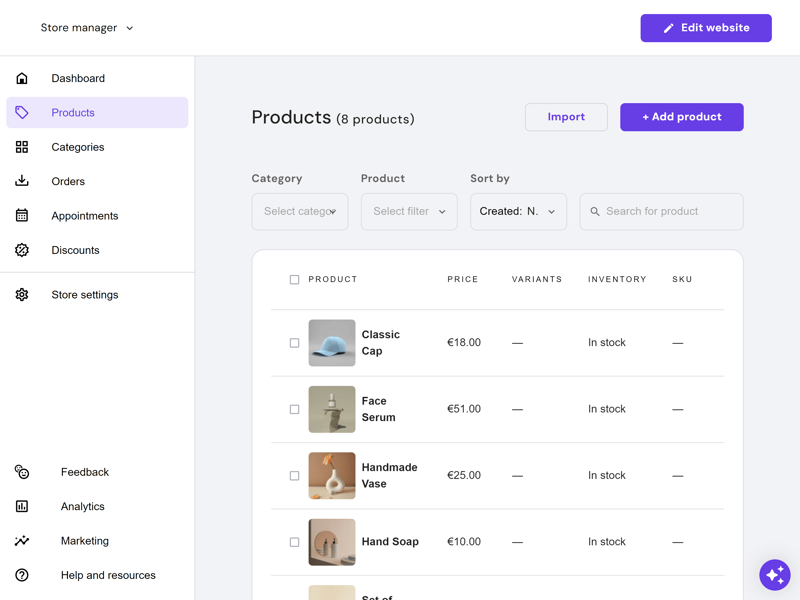Screen dimensions: 800x600
Task: Expand the Store manager dropdown
Action: 87,28
